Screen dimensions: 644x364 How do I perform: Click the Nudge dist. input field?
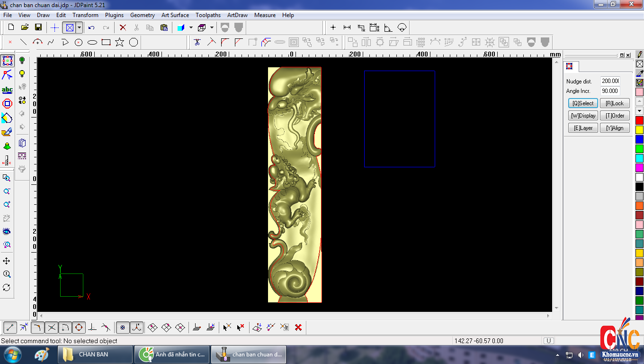[x=610, y=81]
